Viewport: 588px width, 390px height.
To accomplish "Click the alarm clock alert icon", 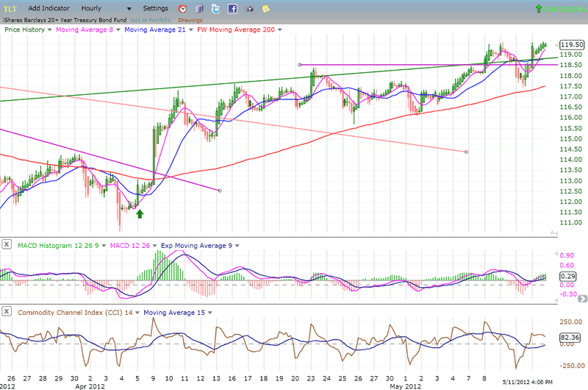I will pos(182,8).
